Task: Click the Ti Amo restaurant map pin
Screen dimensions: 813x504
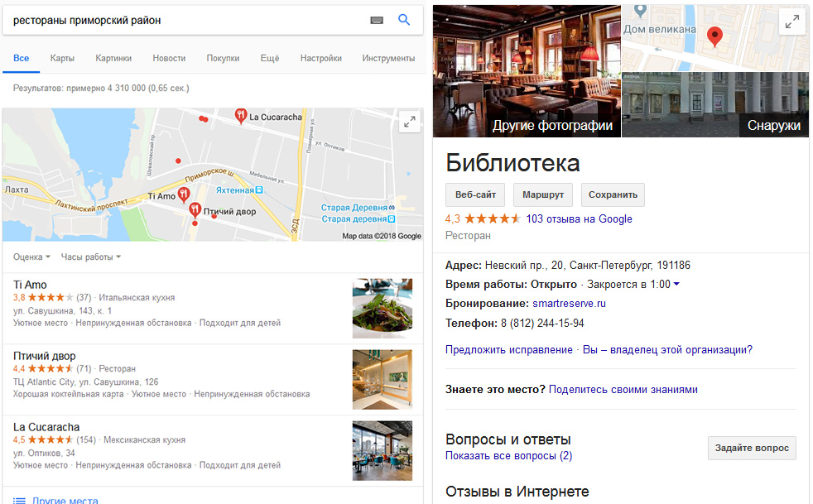Action: coord(184,195)
